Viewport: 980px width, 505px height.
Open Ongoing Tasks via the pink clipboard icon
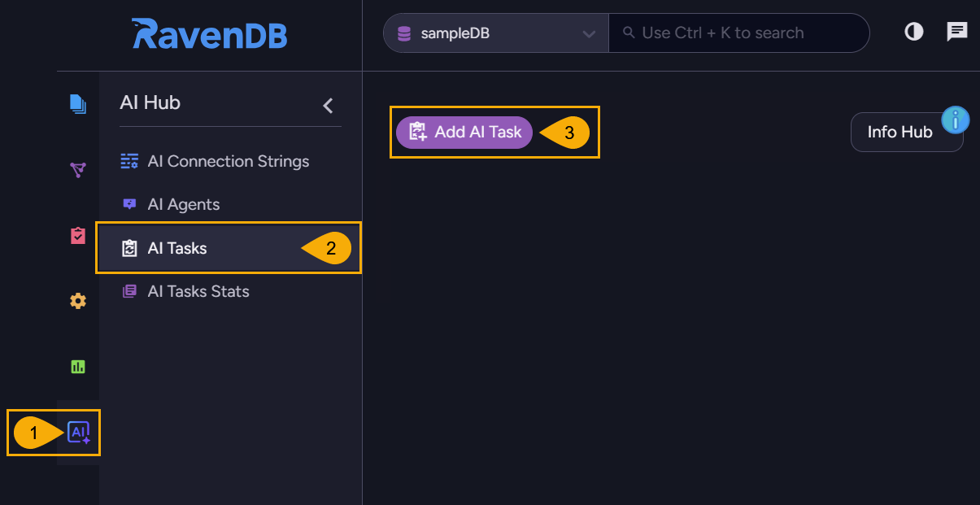(77, 235)
